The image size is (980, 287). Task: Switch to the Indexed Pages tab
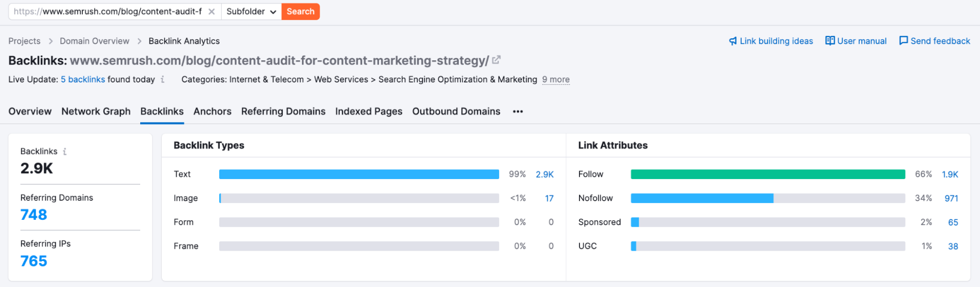coord(369,111)
